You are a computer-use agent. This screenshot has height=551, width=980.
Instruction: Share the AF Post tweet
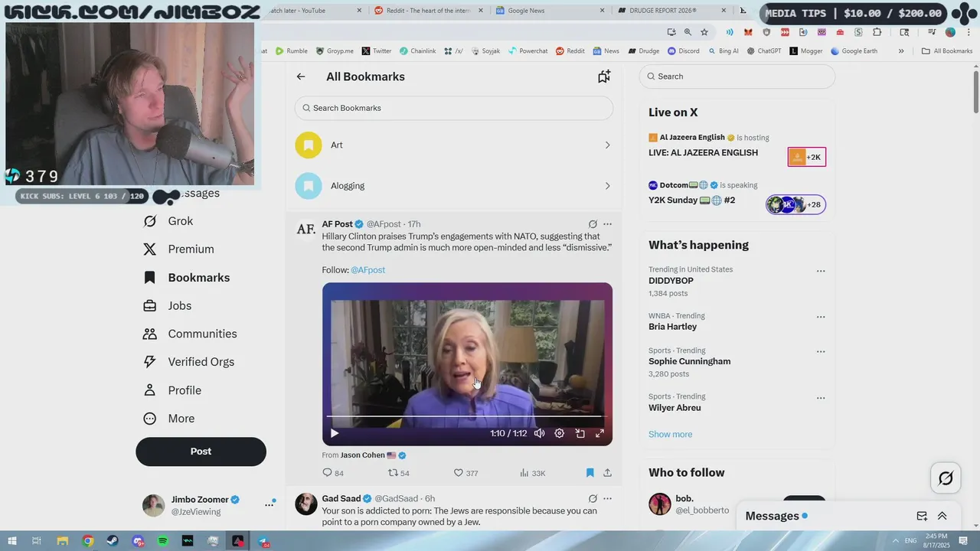[607, 473]
